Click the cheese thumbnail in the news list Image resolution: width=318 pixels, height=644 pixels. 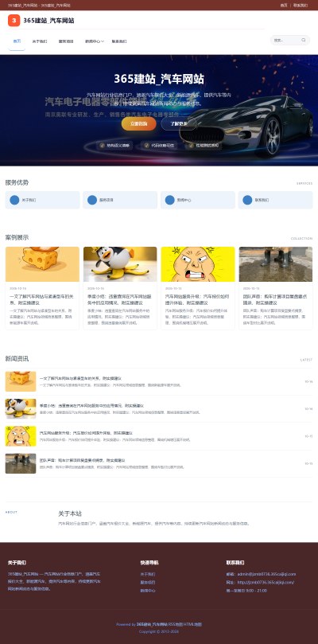(21, 381)
